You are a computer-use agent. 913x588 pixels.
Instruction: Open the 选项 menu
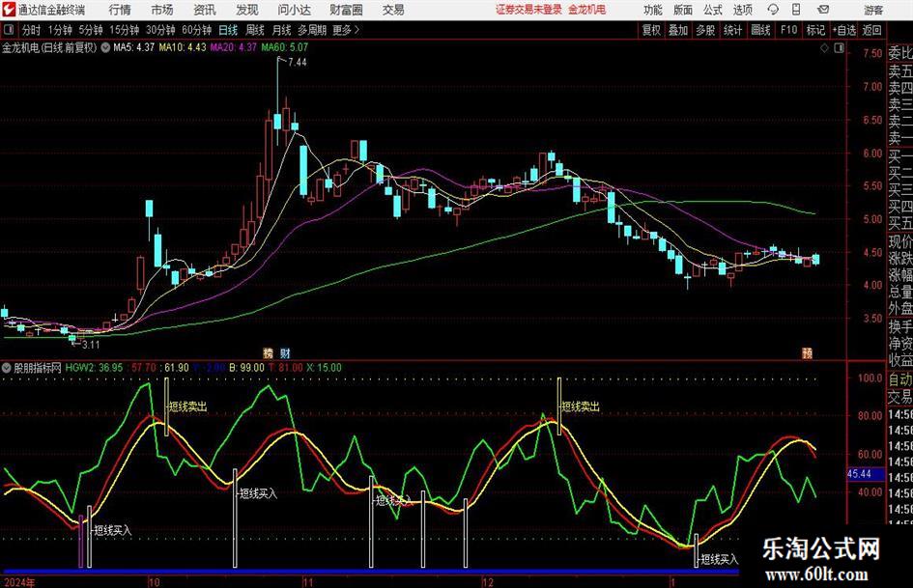pos(742,10)
